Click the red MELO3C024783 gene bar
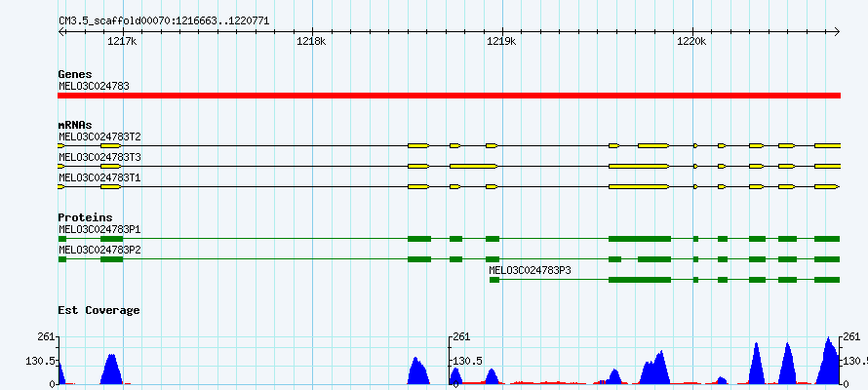This screenshot has width=868, height=390. coord(449,96)
